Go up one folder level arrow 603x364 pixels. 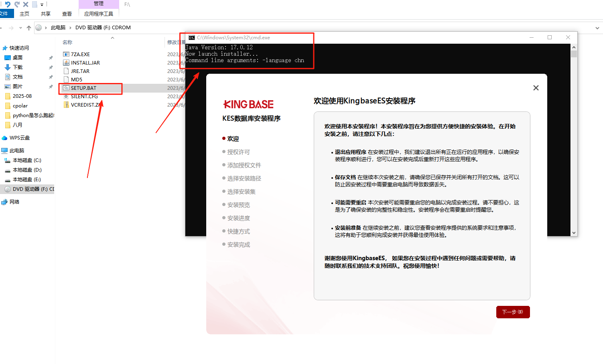click(29, 28)
